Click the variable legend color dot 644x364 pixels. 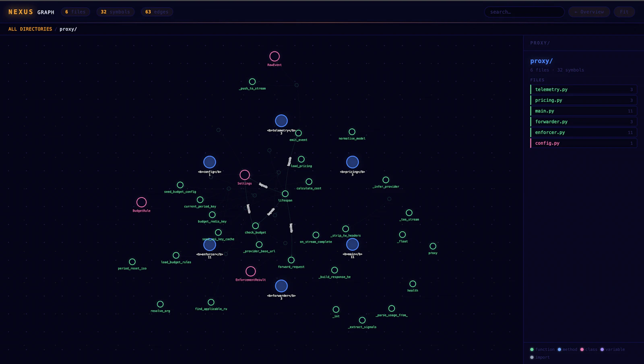602,350
